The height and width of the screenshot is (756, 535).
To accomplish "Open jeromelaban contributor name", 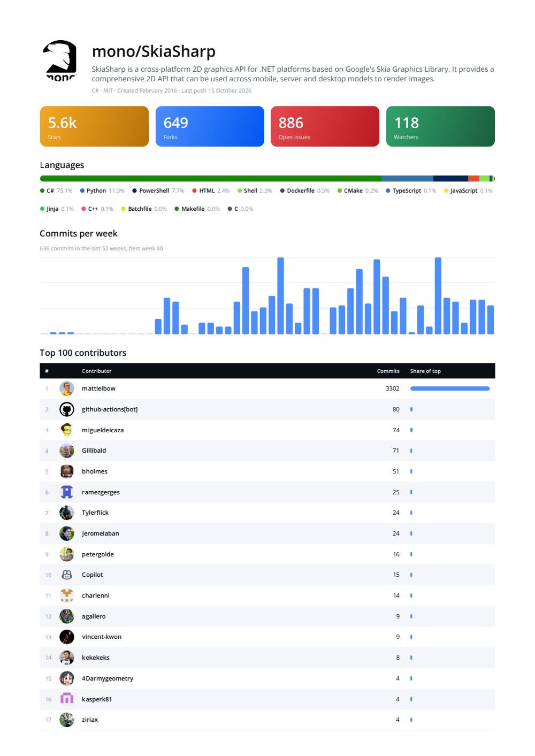I will [x=101, y=533].
